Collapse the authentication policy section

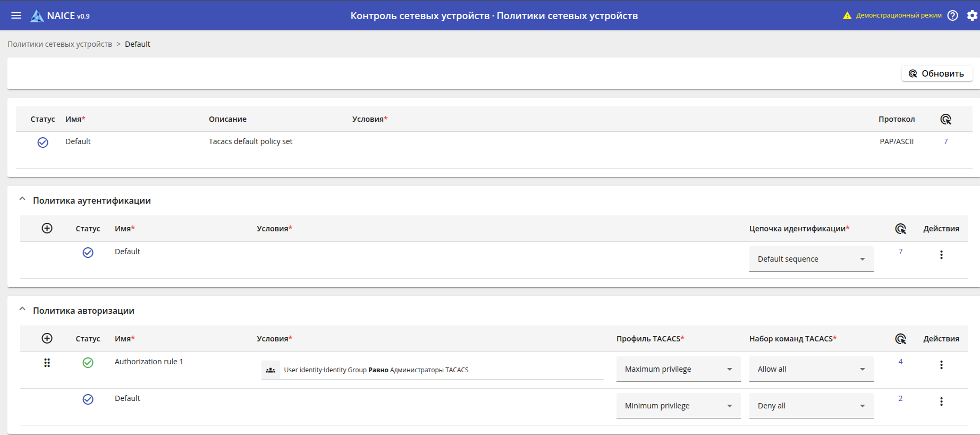22,199
